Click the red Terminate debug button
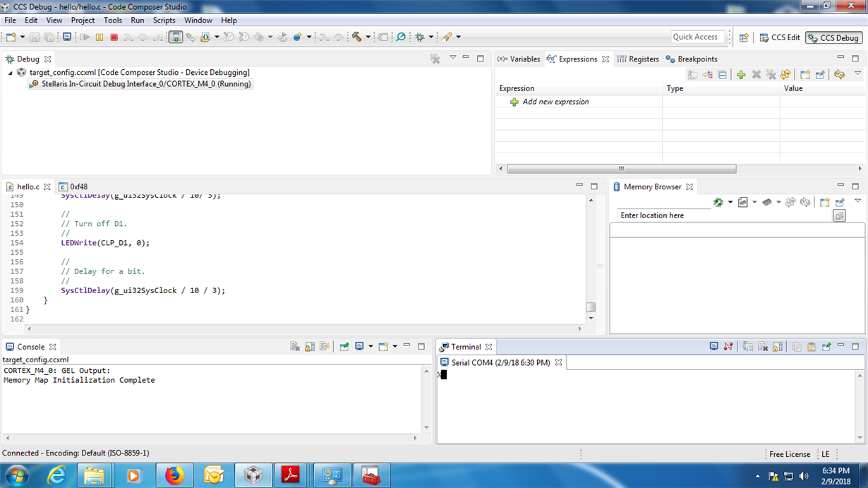Screen dimensions: 868x488 [114, 37]
